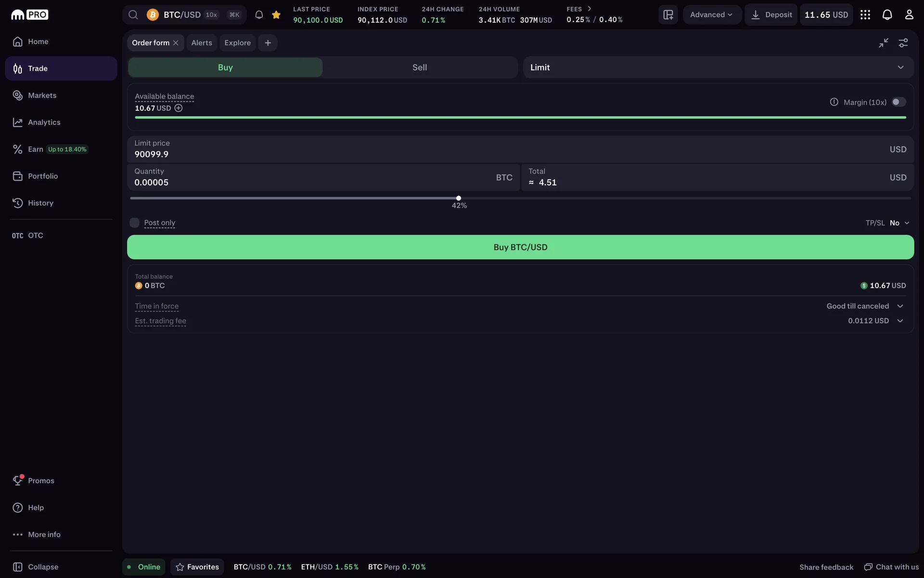Image resolution: width=924 pixels, height=578 pixels.
Task: Toggle the favorite star for BTC/USD
Action: point(276,15)
